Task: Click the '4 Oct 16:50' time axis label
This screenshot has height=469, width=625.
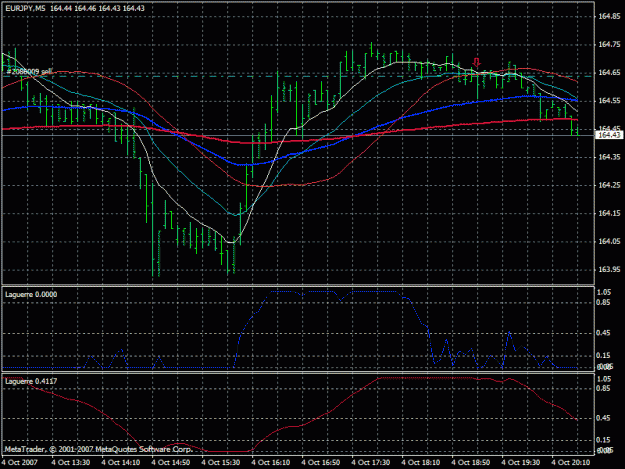Action: click(x=321, y=463)
